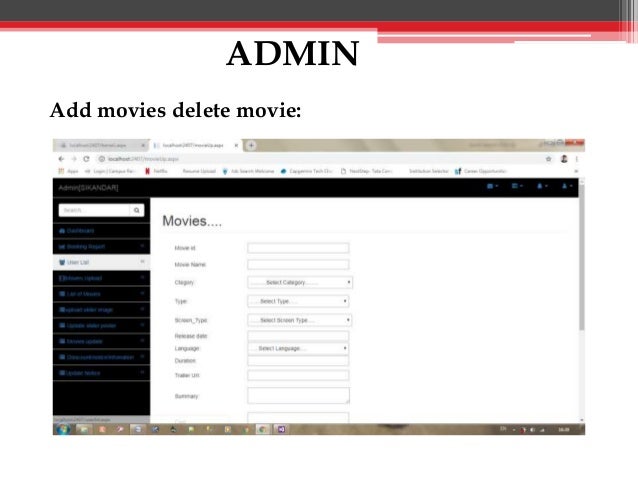The image size is (638, 479).
Task: Click the Admin[SIKANDAR] brand link
Action: pos(88,188)
